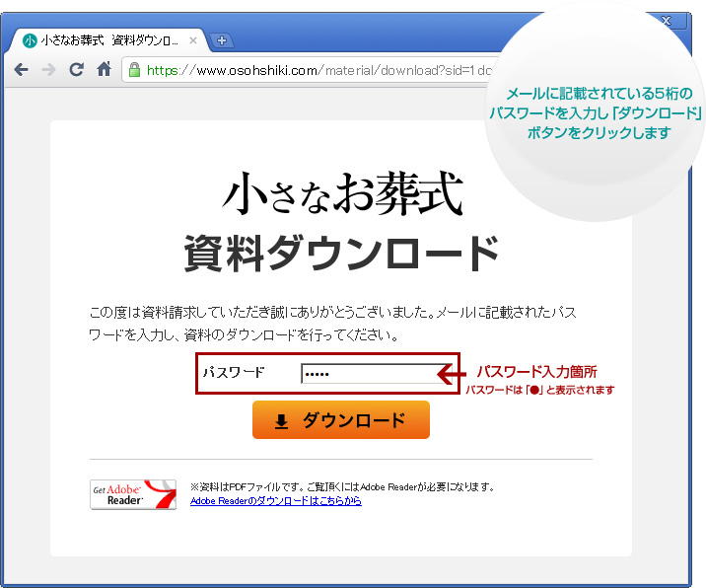The width and height of the screenshot is (706, 588).
Task: Click the Get Adobe Reader badge
Action: pyautogui.click(x=133, y=494)
